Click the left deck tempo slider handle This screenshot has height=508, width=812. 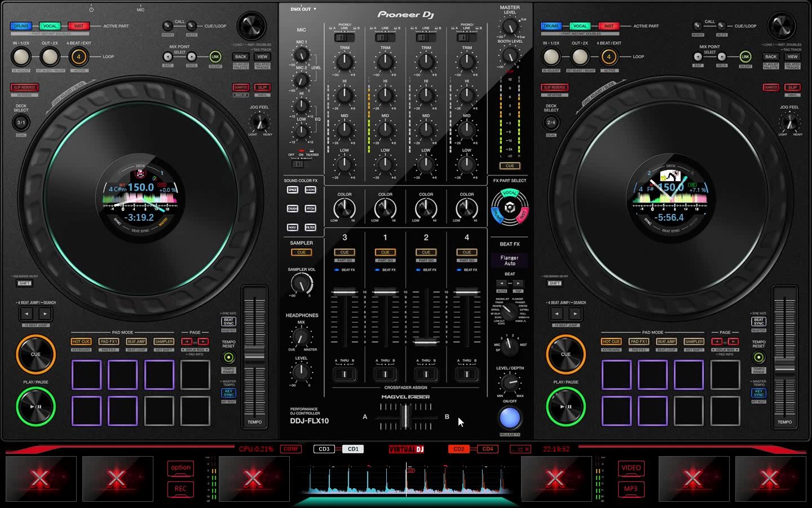click(x=254, y=356)
